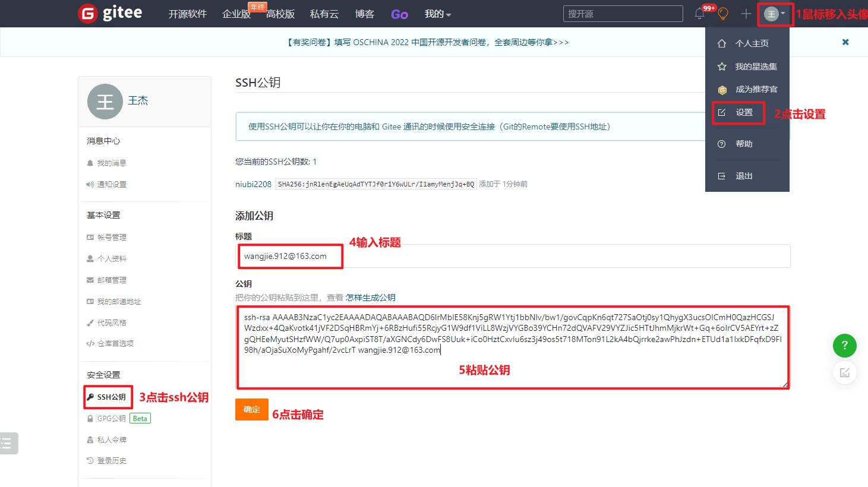Screen dimensions: 868x487
Task: Click the code icon beside 仓库首选项
Action: pos(90,343)
